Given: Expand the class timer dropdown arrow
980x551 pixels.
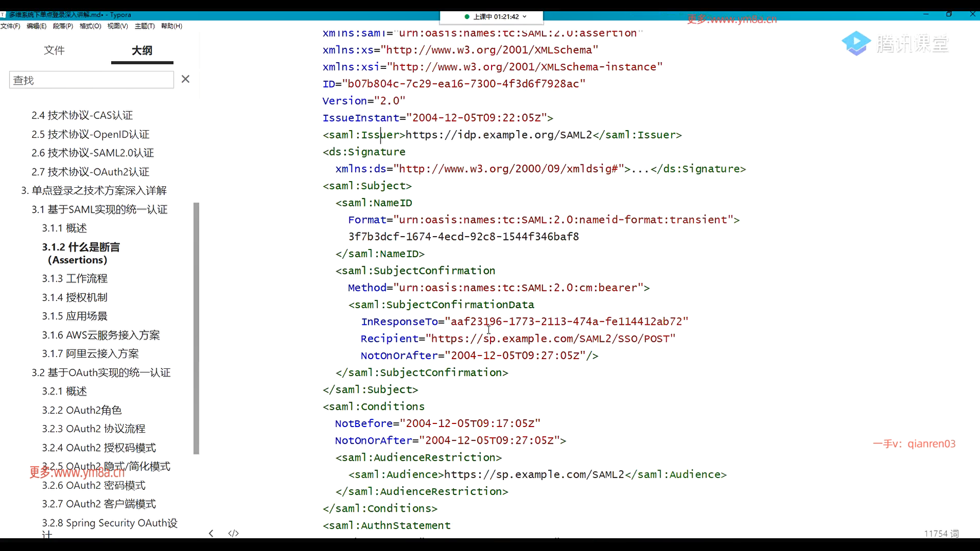Looking at the screenshot, I should [x=525, y=17].
